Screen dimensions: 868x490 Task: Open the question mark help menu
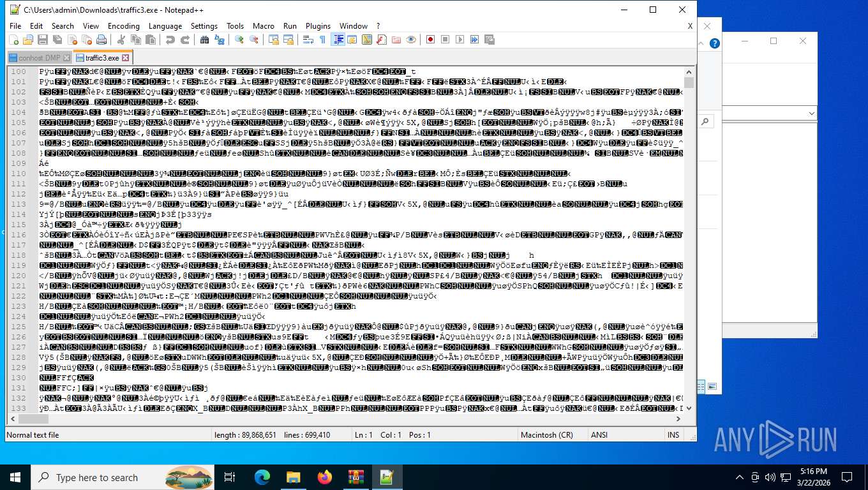tap(378, 26)
